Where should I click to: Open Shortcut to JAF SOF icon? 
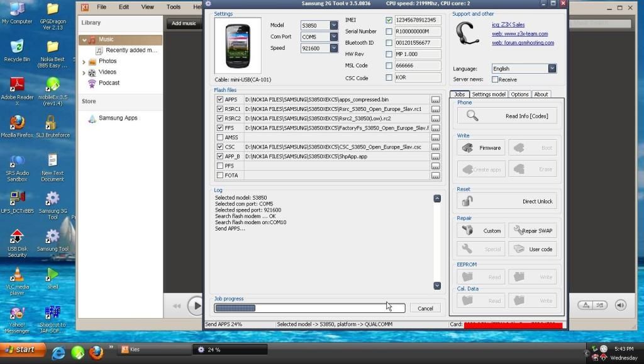pyautogui.click(x=53, y=319)
